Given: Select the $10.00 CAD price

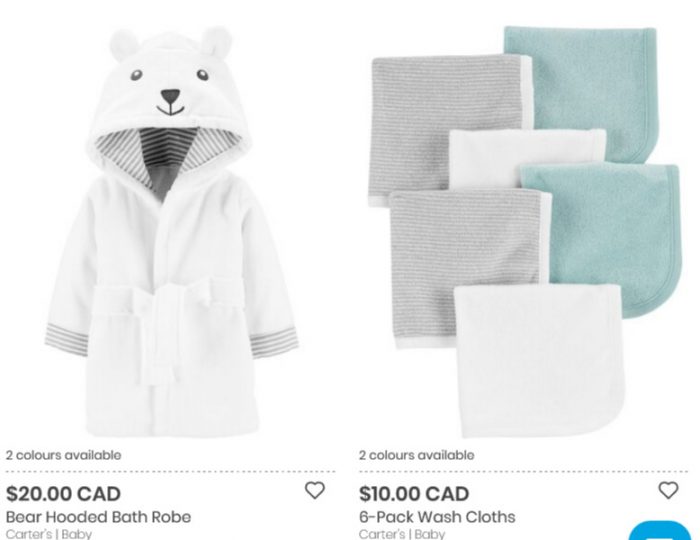Looking at the screenshot, I should point(414,494).
